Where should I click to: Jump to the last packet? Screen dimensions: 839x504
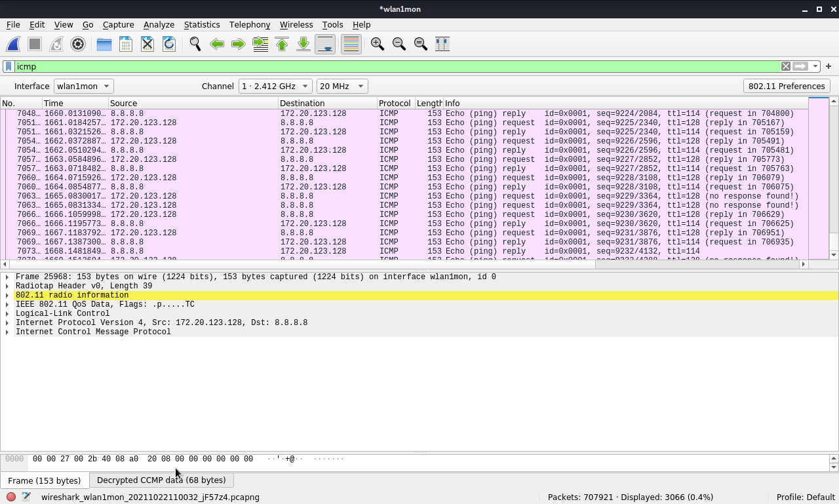303,44
